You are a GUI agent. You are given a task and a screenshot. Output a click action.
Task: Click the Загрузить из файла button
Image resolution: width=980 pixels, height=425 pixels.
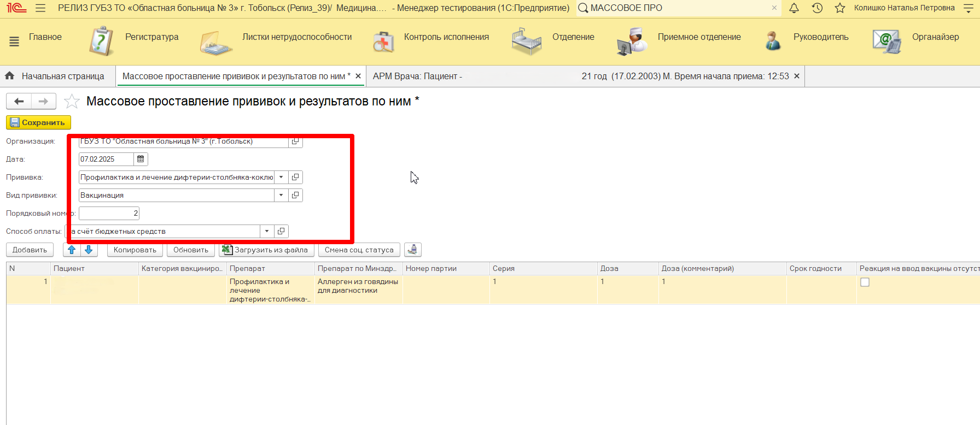[x=266, y=250]
